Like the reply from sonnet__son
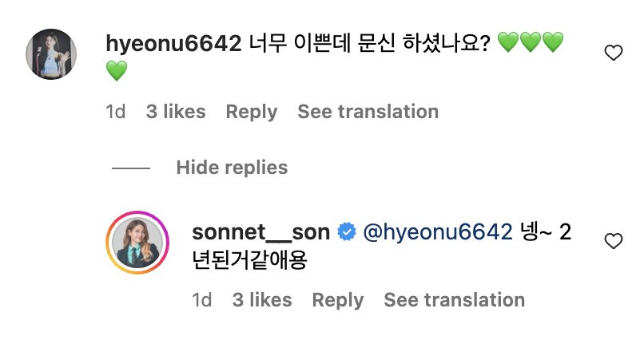Viewport: 644px width, 340px height. pyautogui.click(x=613, y=241)
